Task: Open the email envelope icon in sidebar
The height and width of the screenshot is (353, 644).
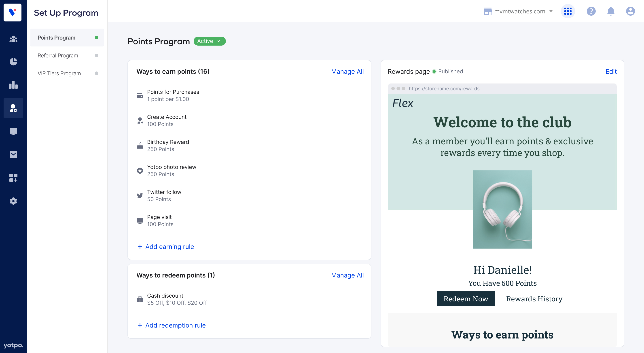Action: [13, 154]
